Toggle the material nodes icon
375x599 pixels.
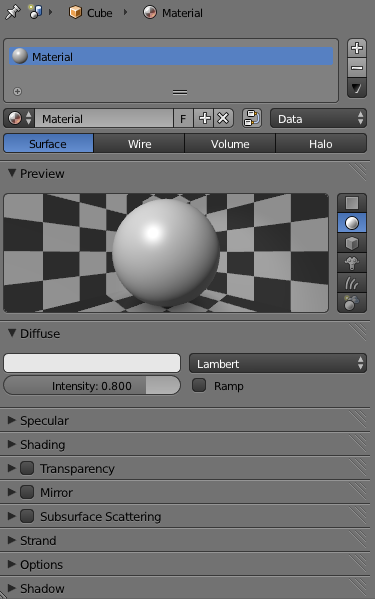click(x=252, y=118)
